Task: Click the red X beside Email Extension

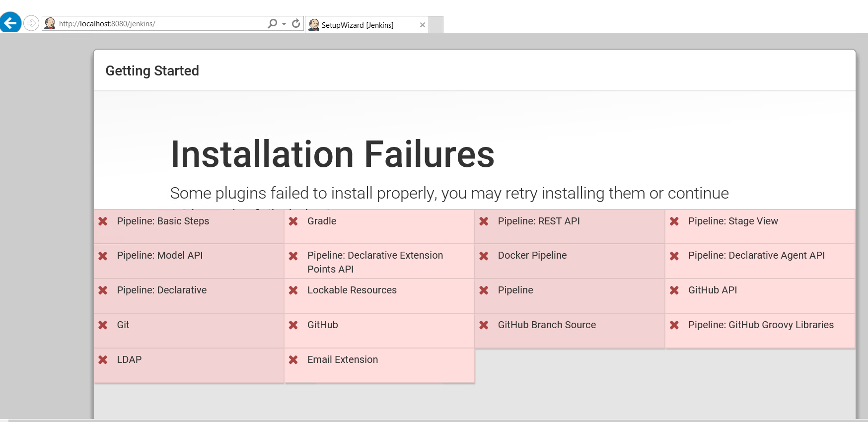Action: pos(293,360)
